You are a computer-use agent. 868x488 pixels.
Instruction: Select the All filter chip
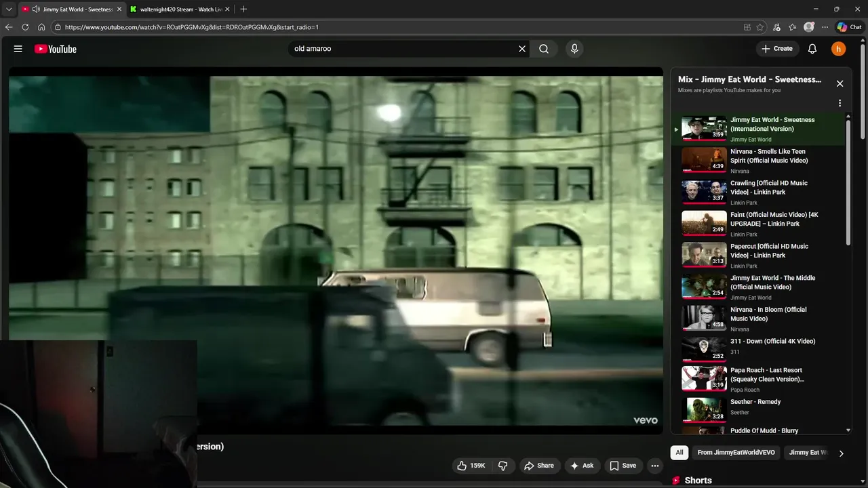tap(679, 453)
